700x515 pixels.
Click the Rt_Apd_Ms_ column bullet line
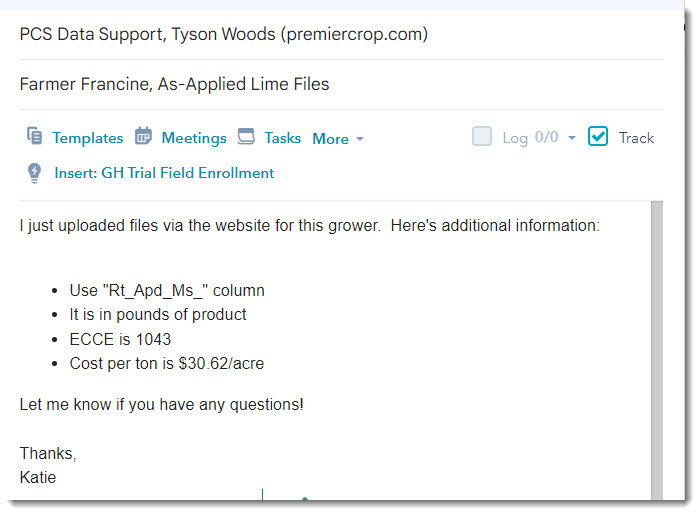coord(166,290)
